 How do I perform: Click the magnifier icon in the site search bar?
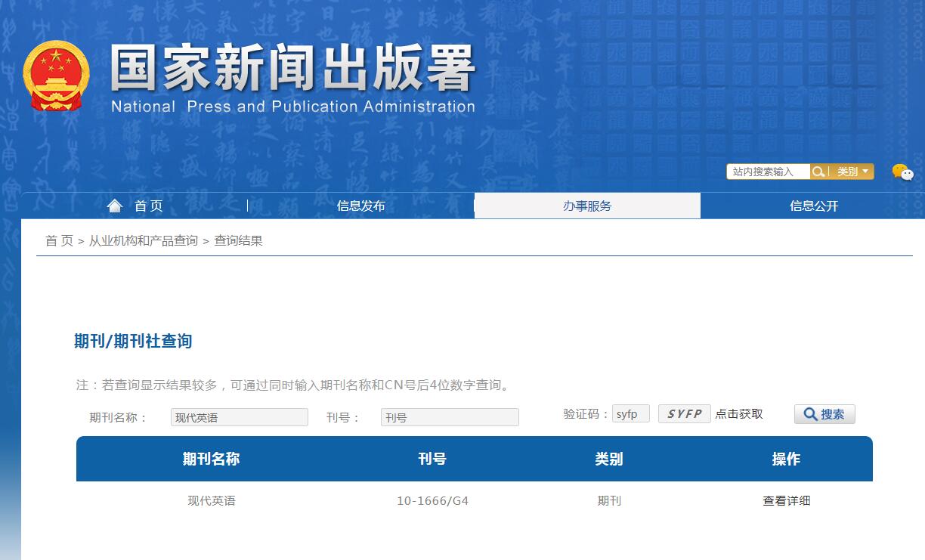[x=819, y=171]
